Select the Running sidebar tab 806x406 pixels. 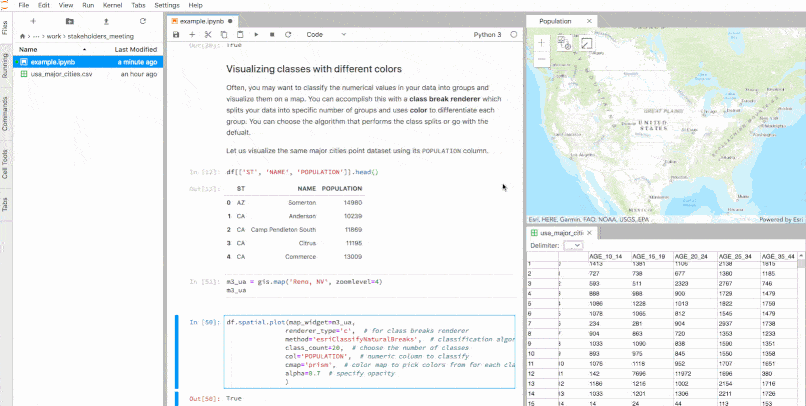tap(5, 66)
